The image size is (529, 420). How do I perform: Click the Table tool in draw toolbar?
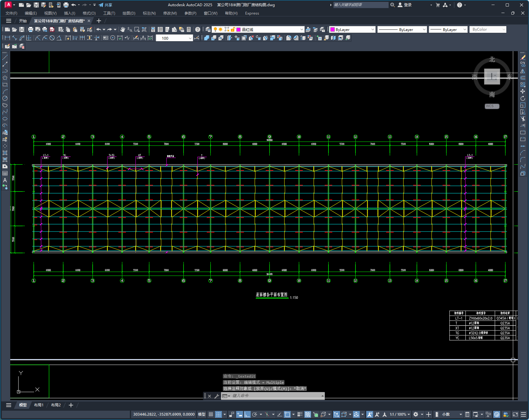click(5, 173)
